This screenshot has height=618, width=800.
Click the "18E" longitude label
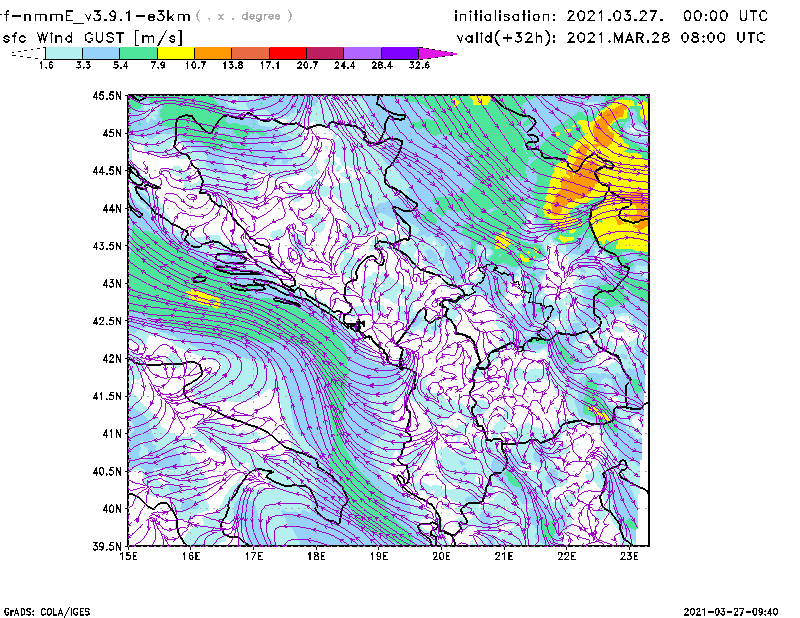(x=316, y=556)
